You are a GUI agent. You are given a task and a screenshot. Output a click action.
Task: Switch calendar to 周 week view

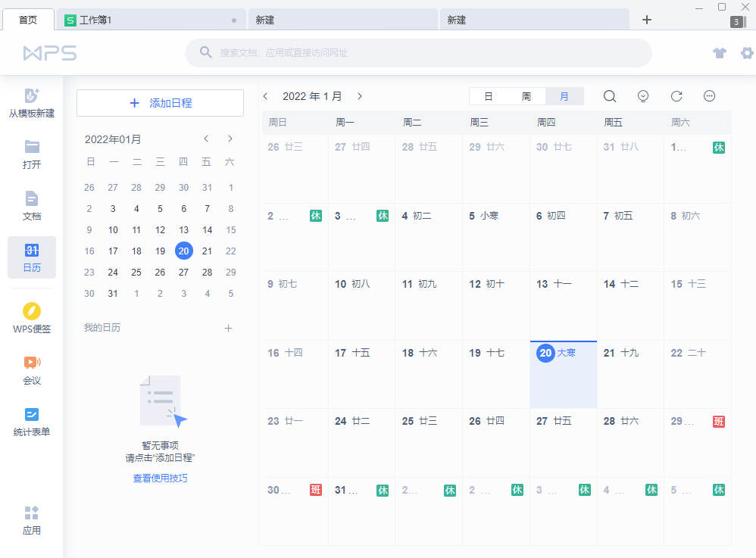[526, 96]
